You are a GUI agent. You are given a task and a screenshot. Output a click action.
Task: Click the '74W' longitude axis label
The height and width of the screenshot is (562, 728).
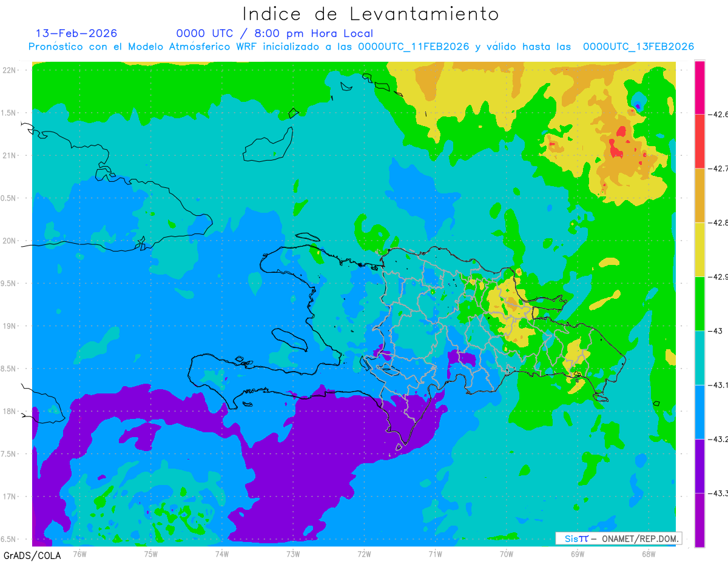[221, 554]
